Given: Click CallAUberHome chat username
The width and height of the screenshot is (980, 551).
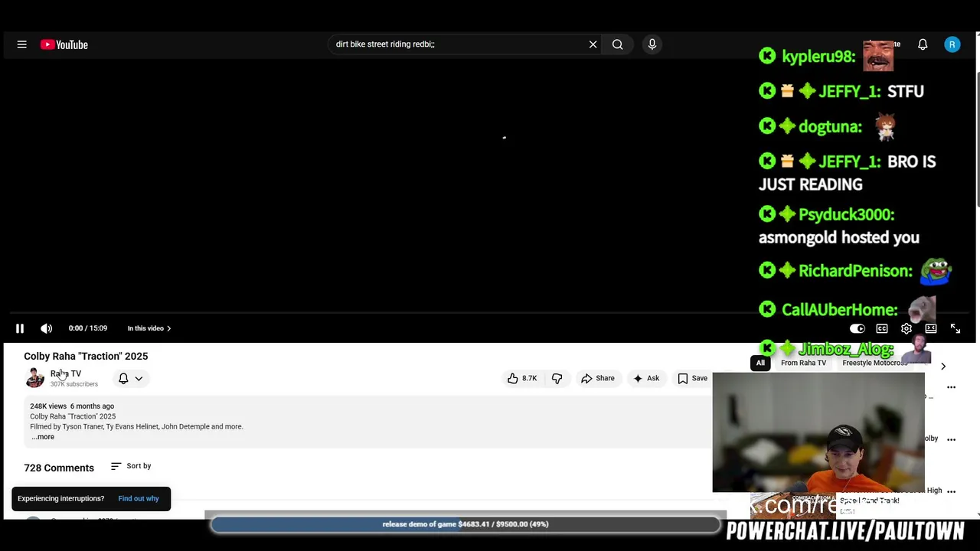Looking at the screenshot, I should 839,310.
